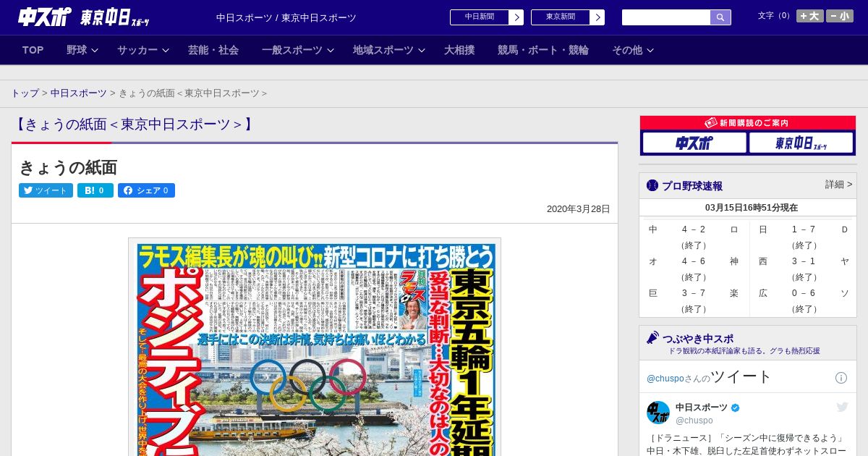Image resolution: width=868 pixels, height=456 pixels.
Task: Click the 中日スポーツ breadcrumb link
Action: coord(78,93)
